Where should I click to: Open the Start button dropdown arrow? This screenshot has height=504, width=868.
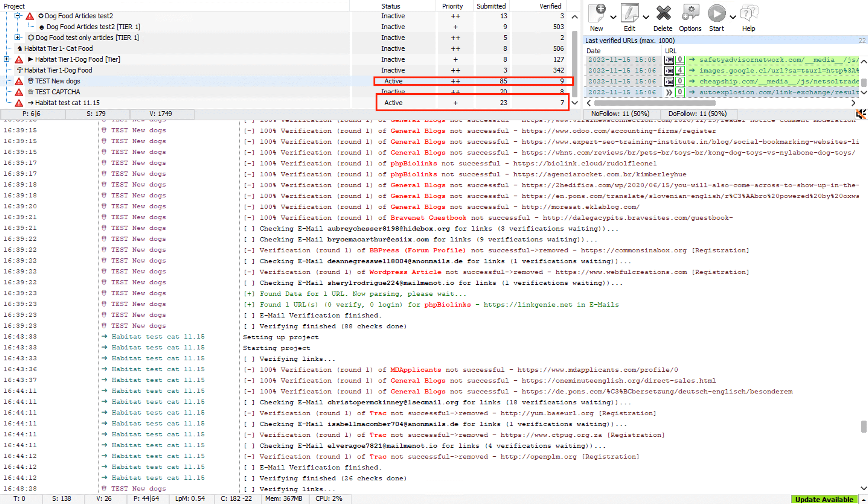[x=733, y=17]
